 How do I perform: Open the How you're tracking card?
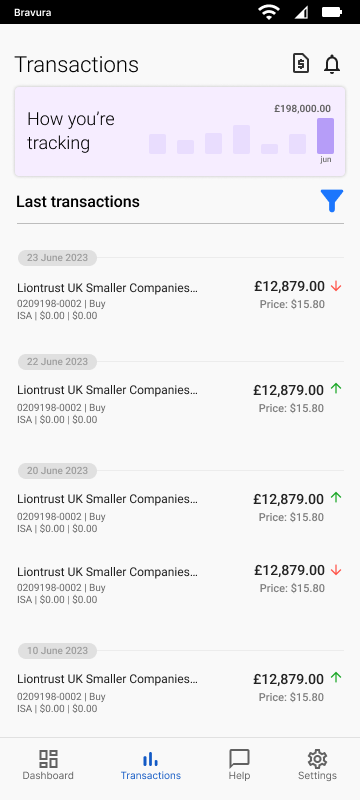click(180, 132)
